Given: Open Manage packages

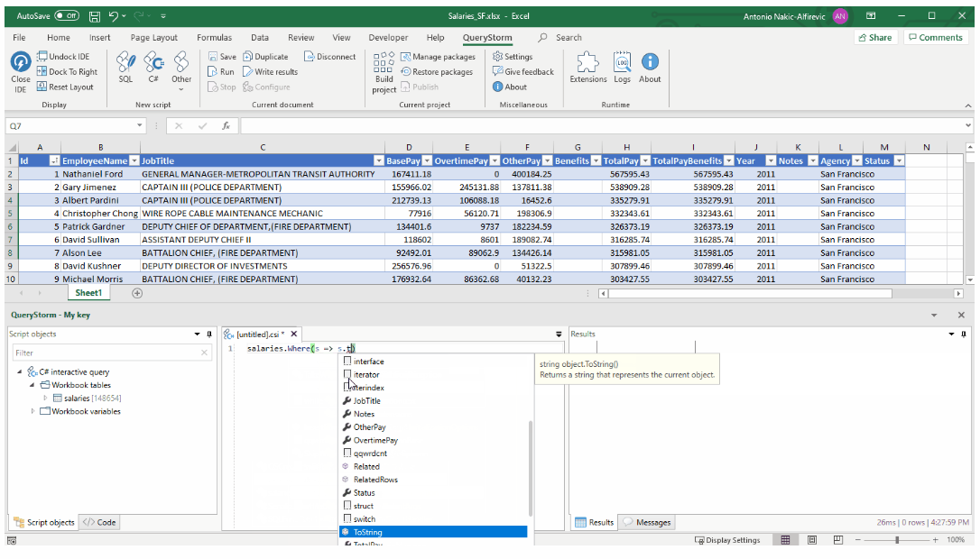Looking at the screenshot, I should 438,56.
